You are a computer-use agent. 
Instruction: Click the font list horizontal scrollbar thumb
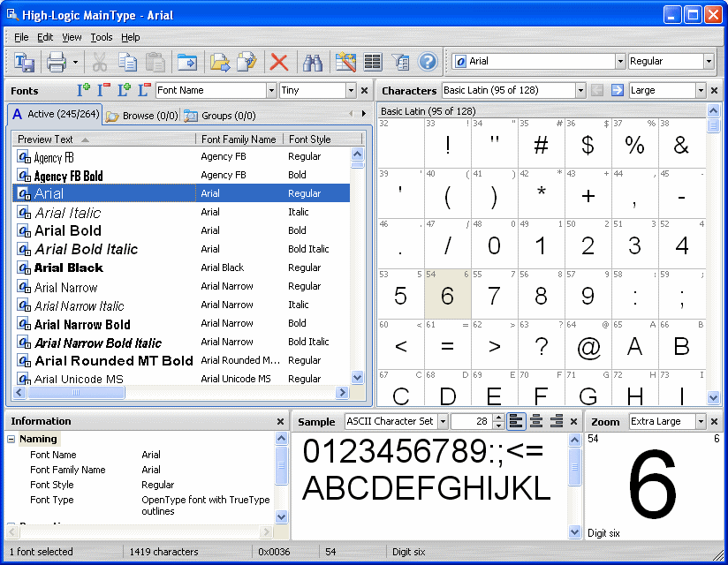76,393
